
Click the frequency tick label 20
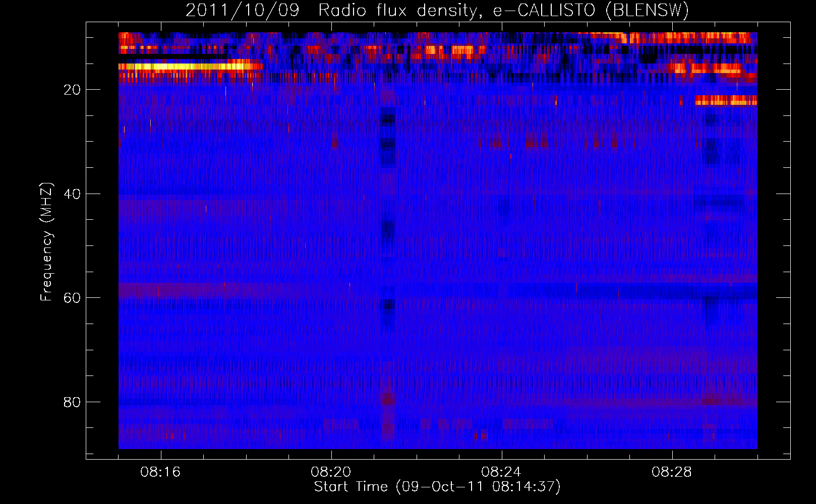[72, 90]
